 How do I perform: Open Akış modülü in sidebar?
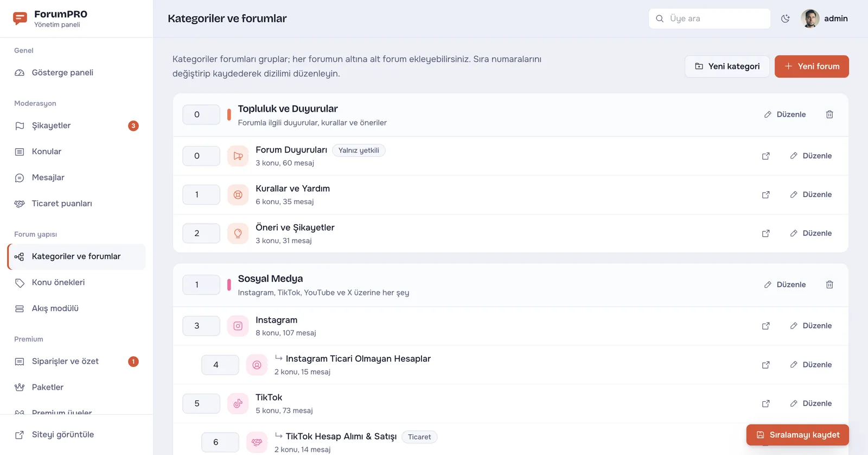[76, 308]
